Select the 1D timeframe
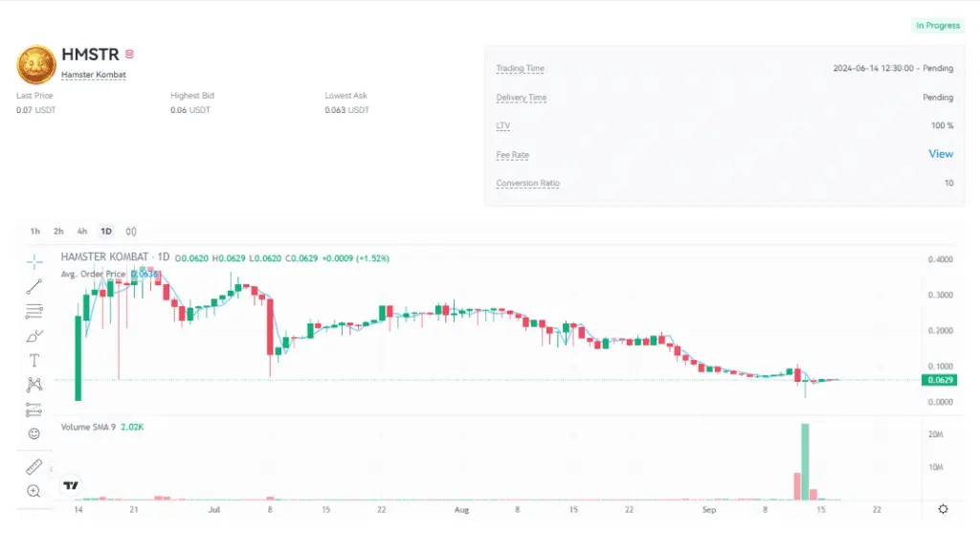Screen dimensions: 980x533 point(106,232)
